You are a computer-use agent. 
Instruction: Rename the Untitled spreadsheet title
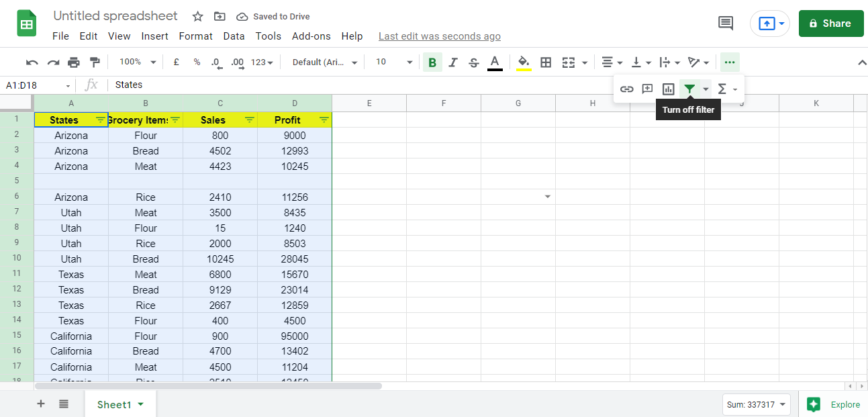click(x=115, y=16)
